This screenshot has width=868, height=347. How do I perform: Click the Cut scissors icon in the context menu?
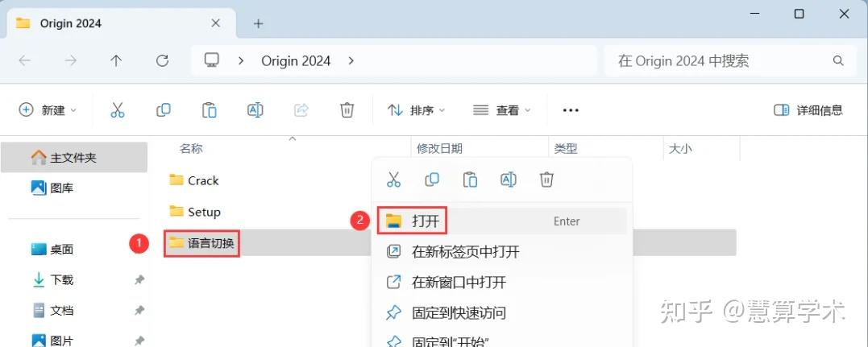pyautogui.click(x=393, y=180)
